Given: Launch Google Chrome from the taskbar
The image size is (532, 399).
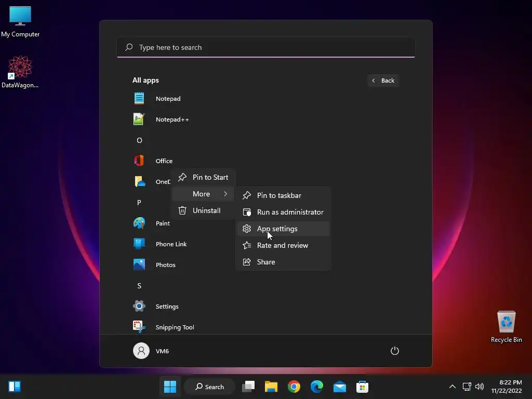Looking at the screenshot, I should pos(294,387).
